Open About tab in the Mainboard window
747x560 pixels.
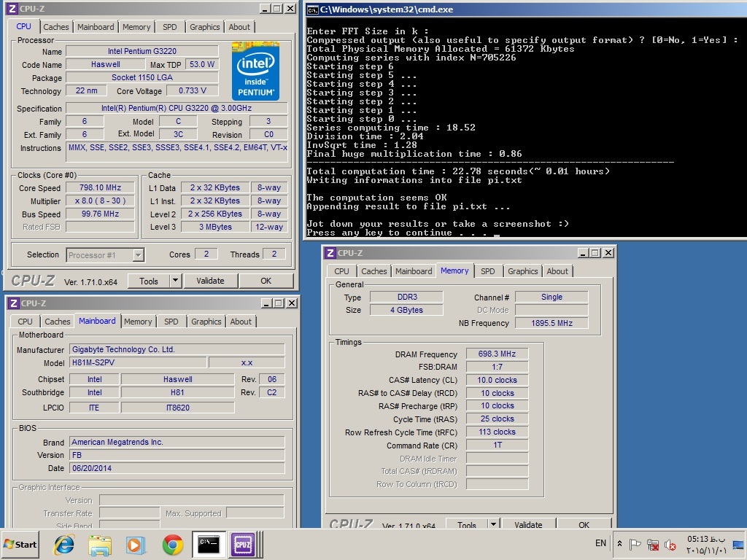click(x=241, y=322)
